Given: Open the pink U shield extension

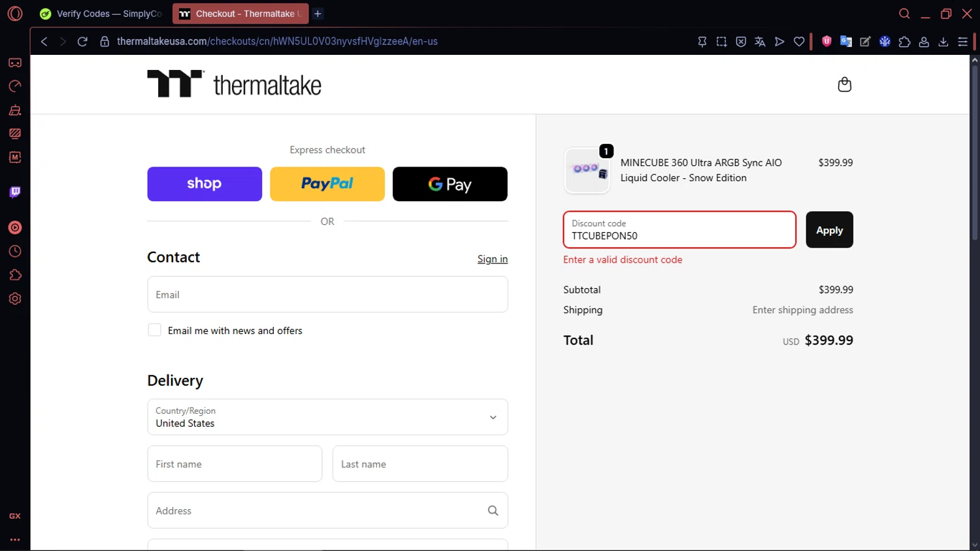Looking at the screenshot, I should (826, 41).
